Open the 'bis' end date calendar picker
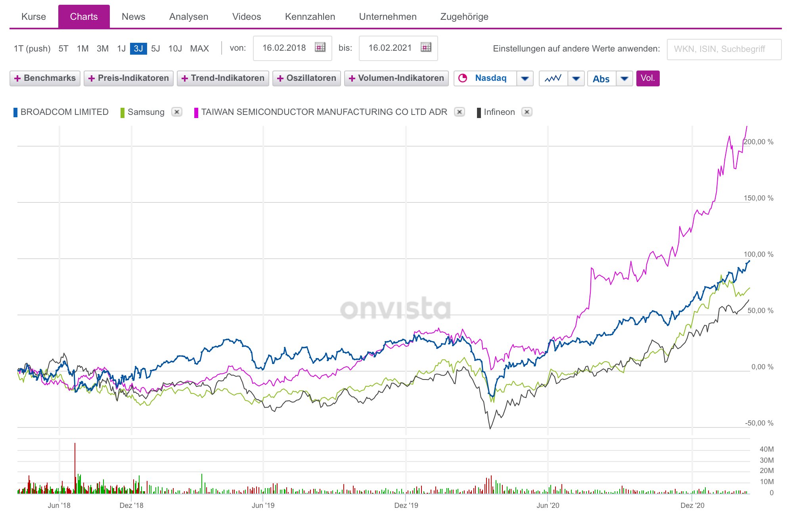 426,48
